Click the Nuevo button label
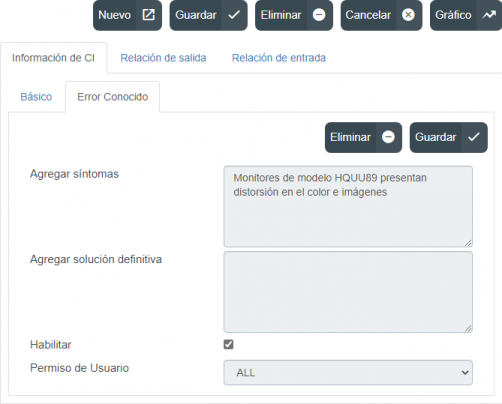502x404 pixels. tap(115, 15)
